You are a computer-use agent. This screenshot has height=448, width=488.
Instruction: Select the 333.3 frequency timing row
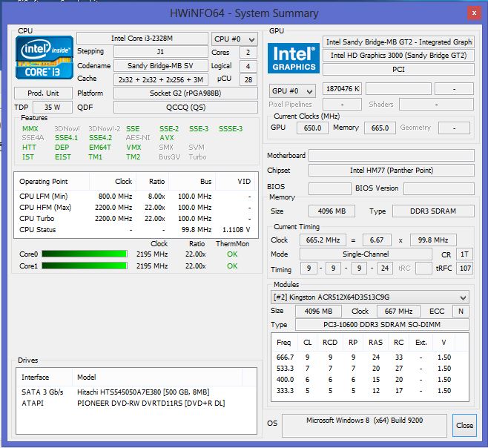(370, 390)
